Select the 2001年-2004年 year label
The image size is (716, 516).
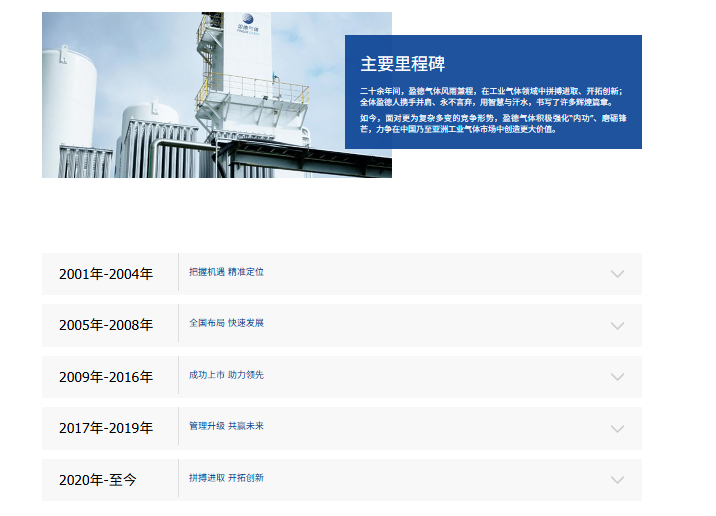coord(106,274)
